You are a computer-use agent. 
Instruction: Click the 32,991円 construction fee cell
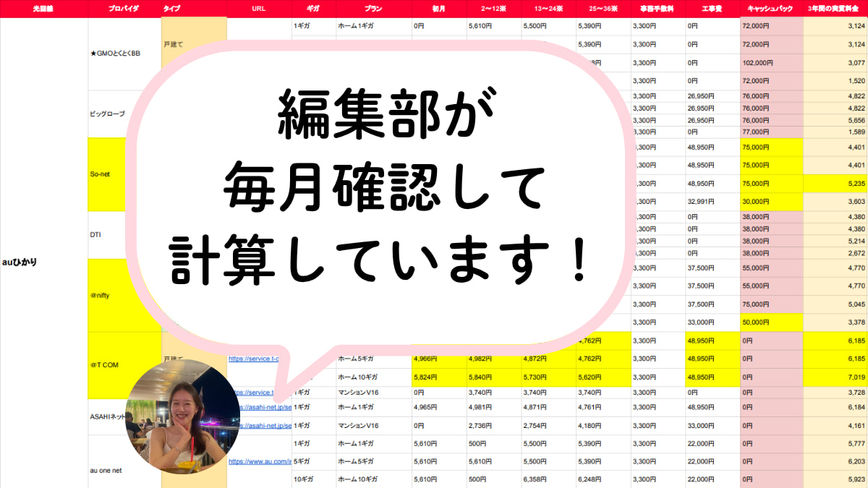point(712,202)
